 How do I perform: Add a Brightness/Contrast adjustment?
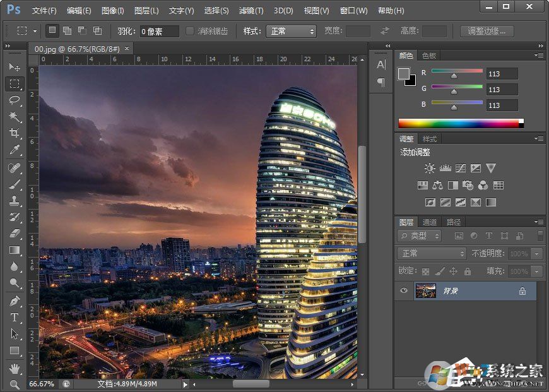(430, 168)
